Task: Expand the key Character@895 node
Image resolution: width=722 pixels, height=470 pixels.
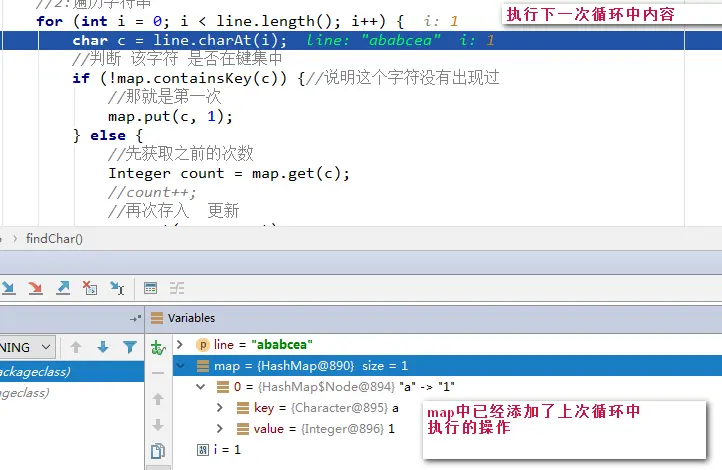Action: (220, 407)
